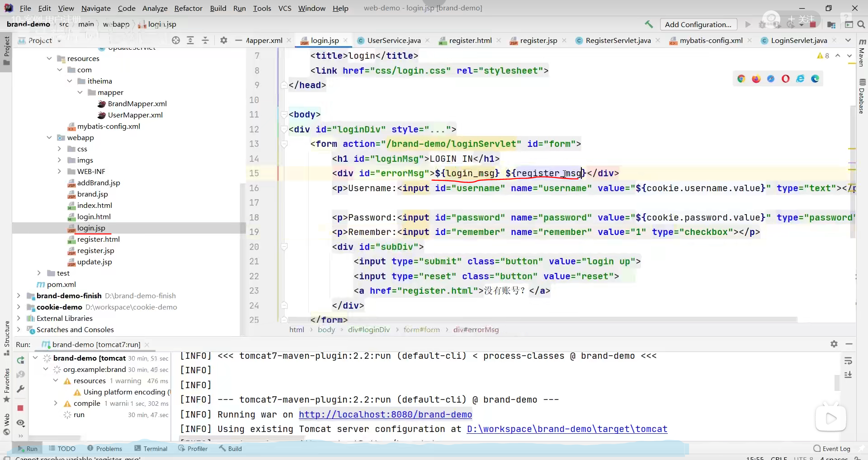Open the Refactor menu

(x=189, y=8)
